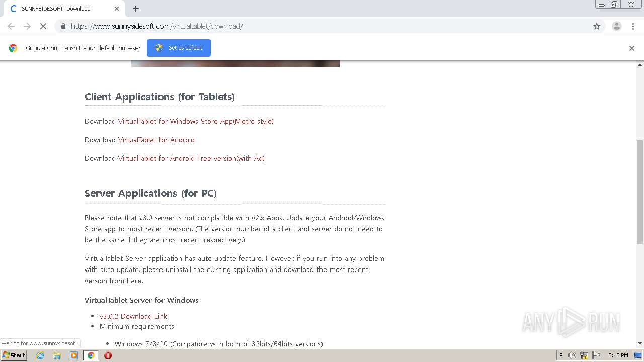Click the scrollbar up arrow

click(x=640, y=65)
